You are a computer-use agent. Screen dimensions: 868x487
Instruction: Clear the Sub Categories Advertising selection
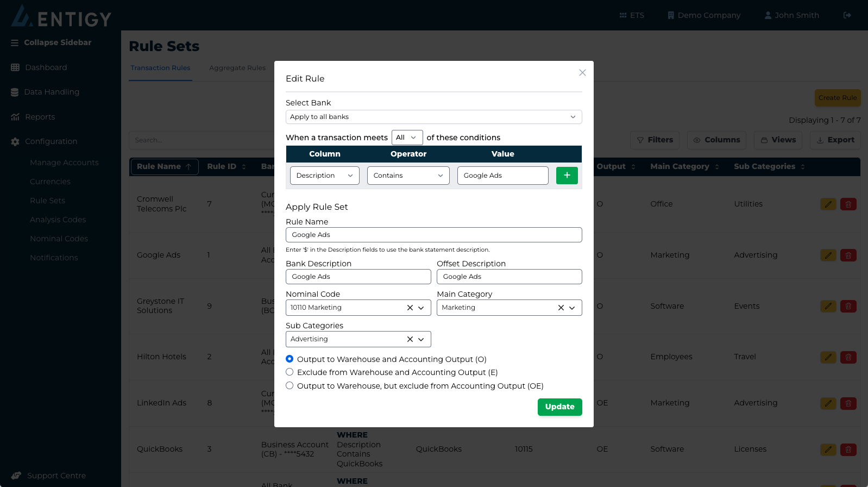pos(410,339)
